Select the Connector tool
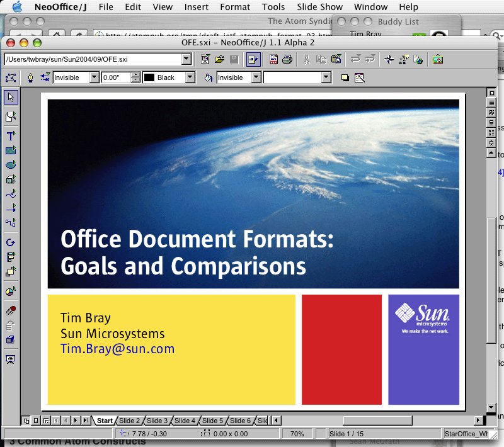The image size is (504, 447). tap(11, 222)
